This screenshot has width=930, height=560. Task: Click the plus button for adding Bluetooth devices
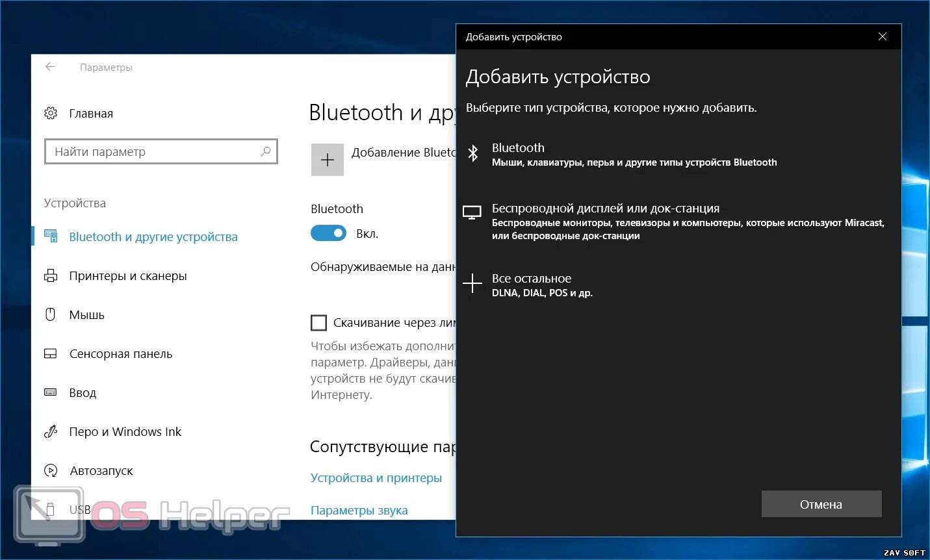click(328, 160)
